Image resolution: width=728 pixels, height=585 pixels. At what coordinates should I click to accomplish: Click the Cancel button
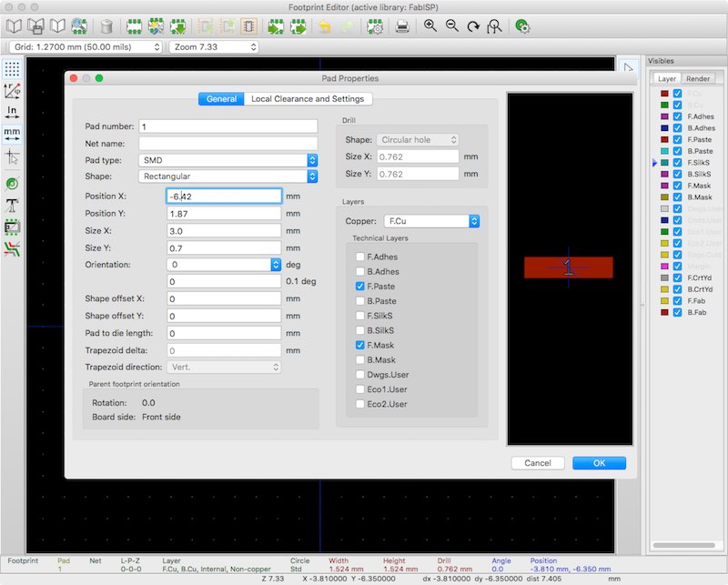[537, 462]
